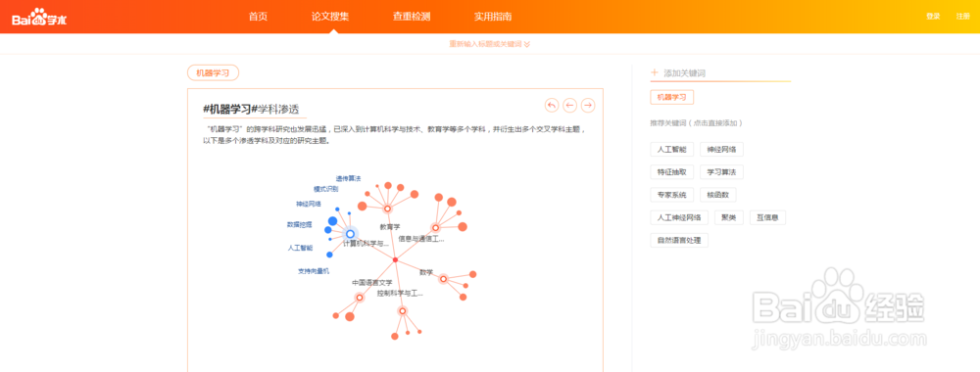
Task: Select the 数学 hub node in graph
Action: (x=443, y=278)
